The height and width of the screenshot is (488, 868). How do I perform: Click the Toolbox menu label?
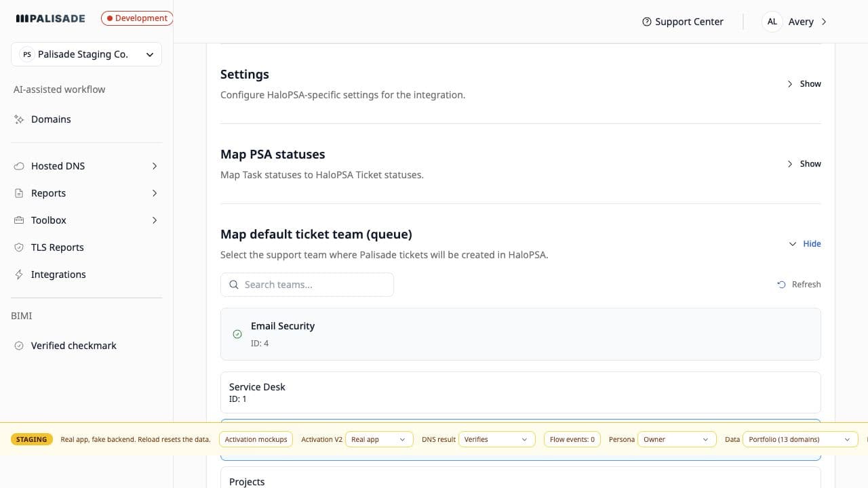[49, 220]
